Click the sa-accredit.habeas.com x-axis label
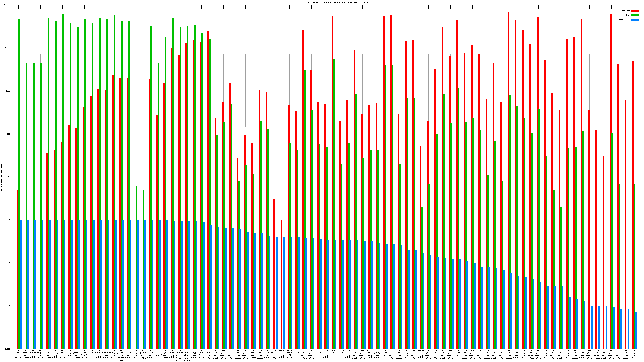The image size is (644, 362). click(x=267, y=354)
